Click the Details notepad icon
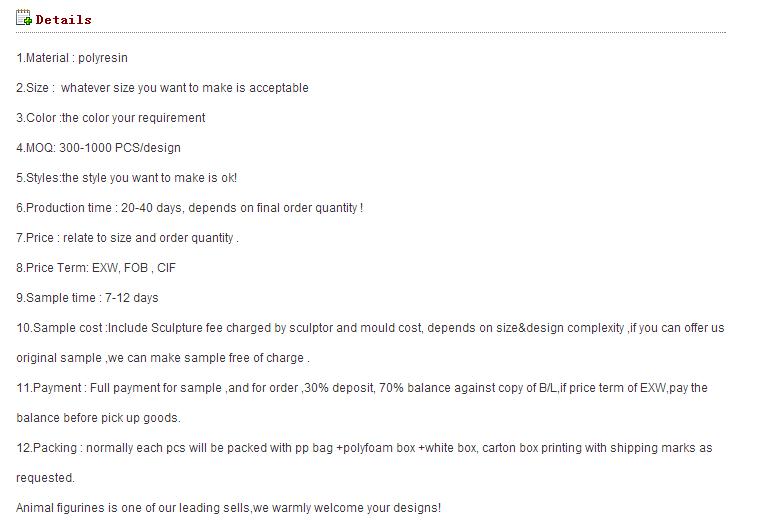Image resolution: width=757 pixels, height=531 pixels. coord(24,18)
